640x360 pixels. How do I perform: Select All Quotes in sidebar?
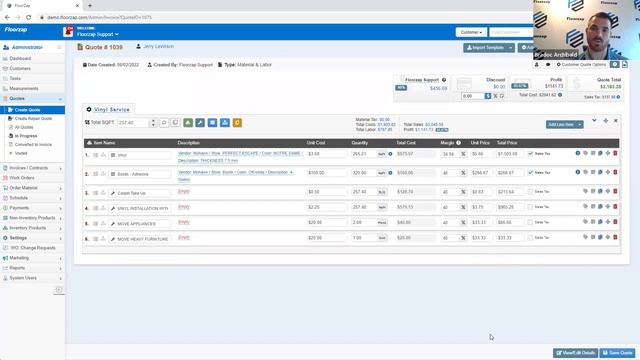coord(24,127)
